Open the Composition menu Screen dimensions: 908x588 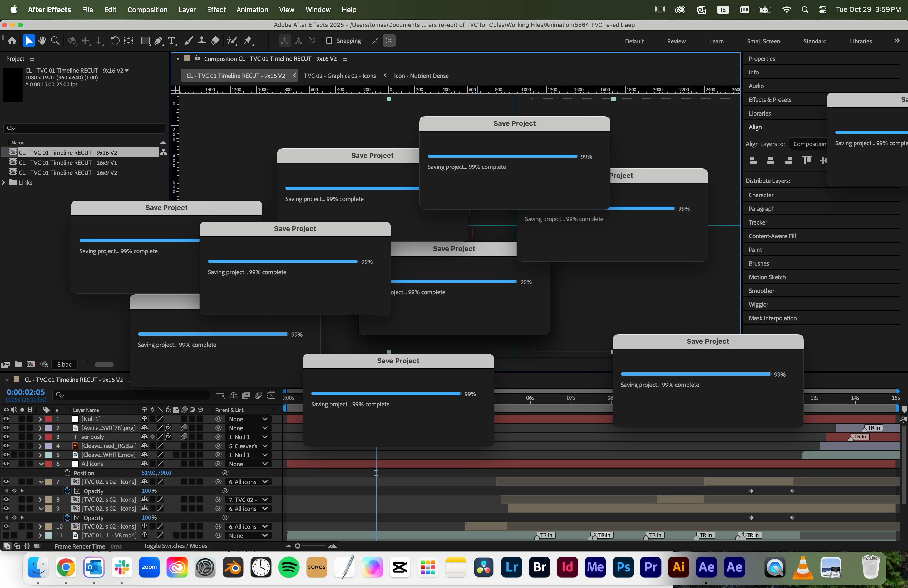[x=147, y=9]
